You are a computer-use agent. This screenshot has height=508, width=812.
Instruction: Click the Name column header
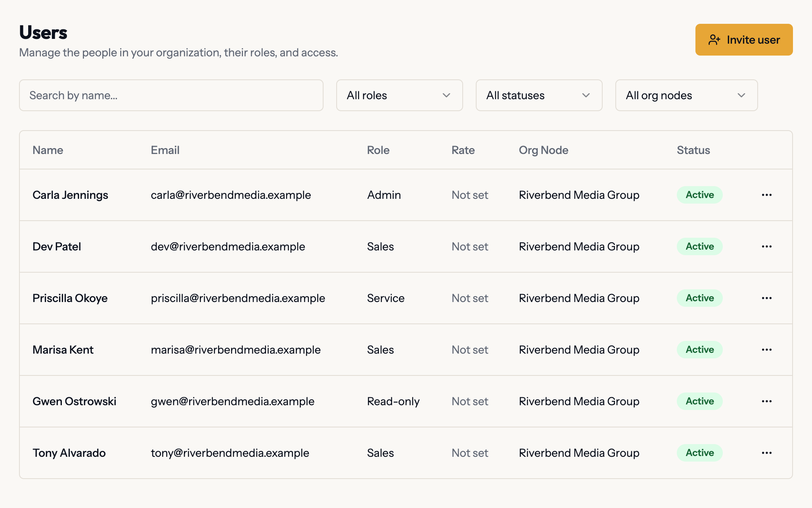coord(48,150)
